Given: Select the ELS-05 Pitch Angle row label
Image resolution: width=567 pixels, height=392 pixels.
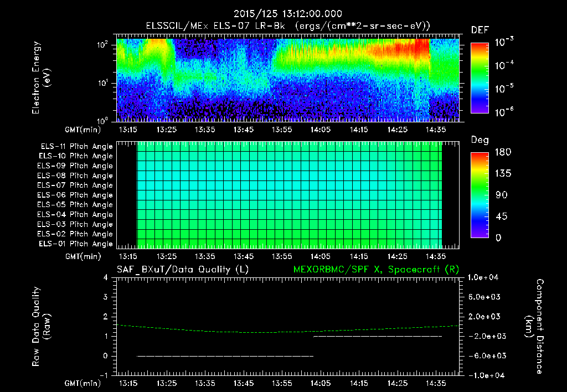Looking at the screenshot, I should pyautogui.click(x=75, y=205).
